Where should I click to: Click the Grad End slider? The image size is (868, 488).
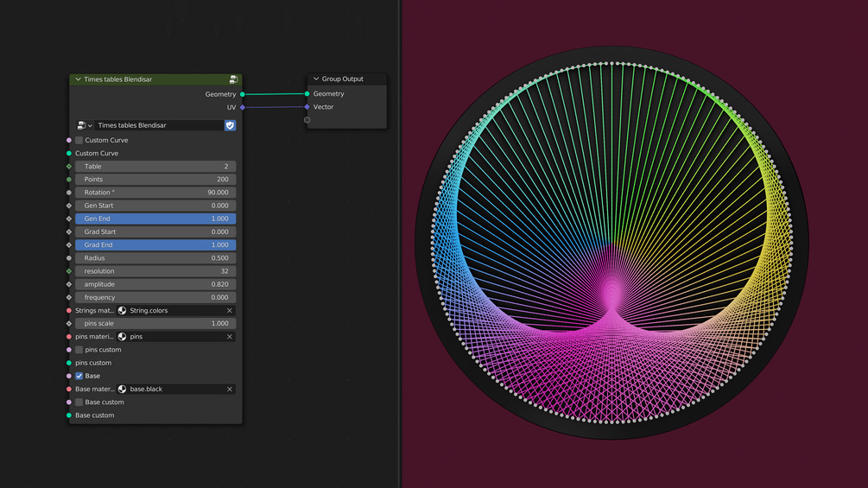(x=155, y=244)
